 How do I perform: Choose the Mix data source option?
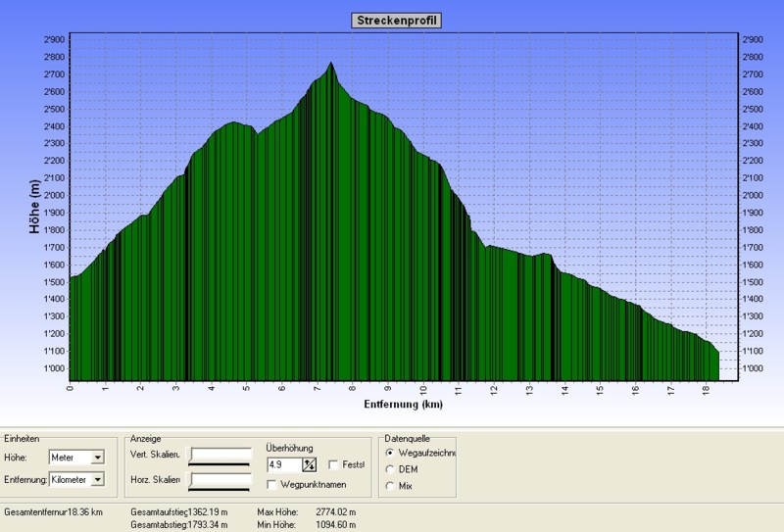pyautogui.click(x=392, y=485)
